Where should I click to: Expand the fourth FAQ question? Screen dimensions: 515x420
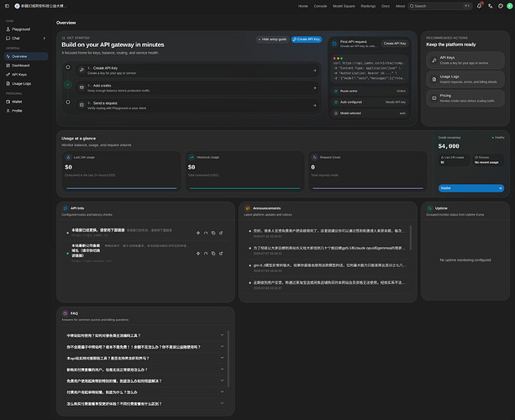[145, 370]
